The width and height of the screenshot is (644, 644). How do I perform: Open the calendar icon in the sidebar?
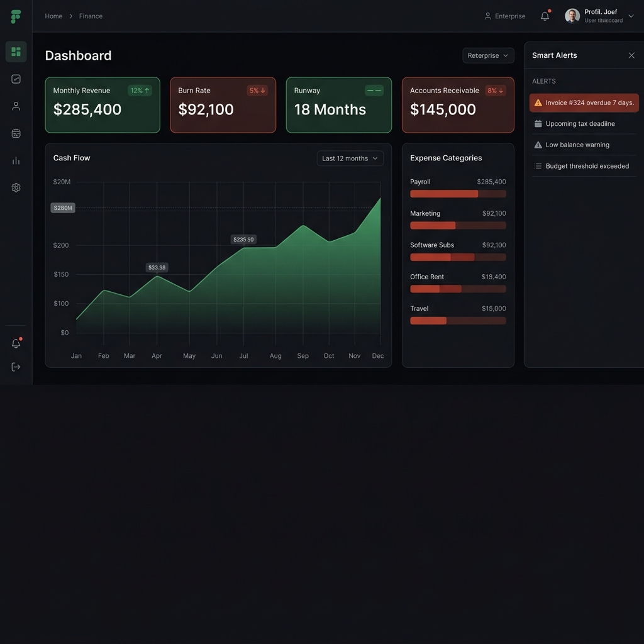16,133
